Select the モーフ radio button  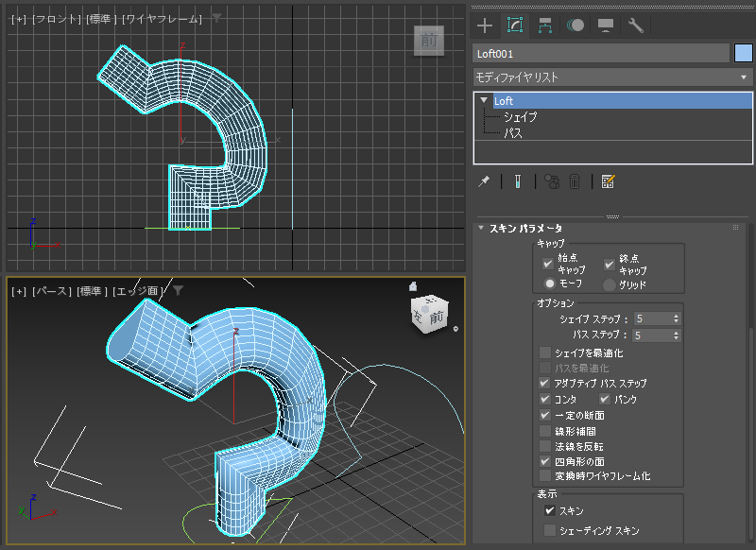(549, 284)
